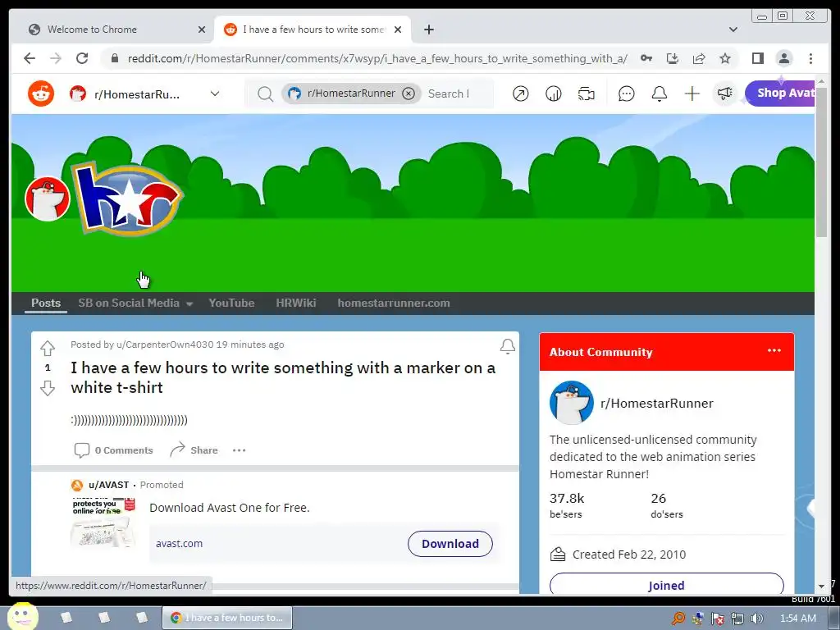840x630 pixels.
Task: Open the notifications bell in header
Action: [659, 94]
